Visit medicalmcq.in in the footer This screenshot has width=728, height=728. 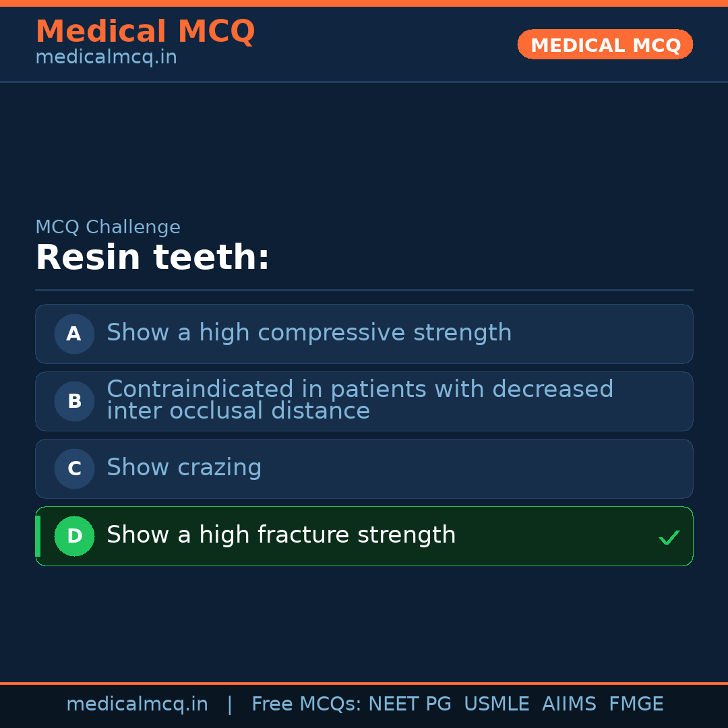click(x=137, y=704)
